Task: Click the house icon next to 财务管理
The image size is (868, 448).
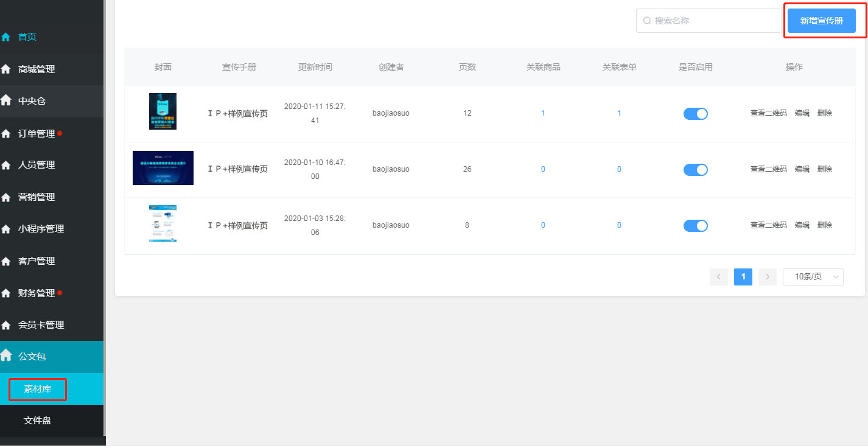Action: point(5,293)
